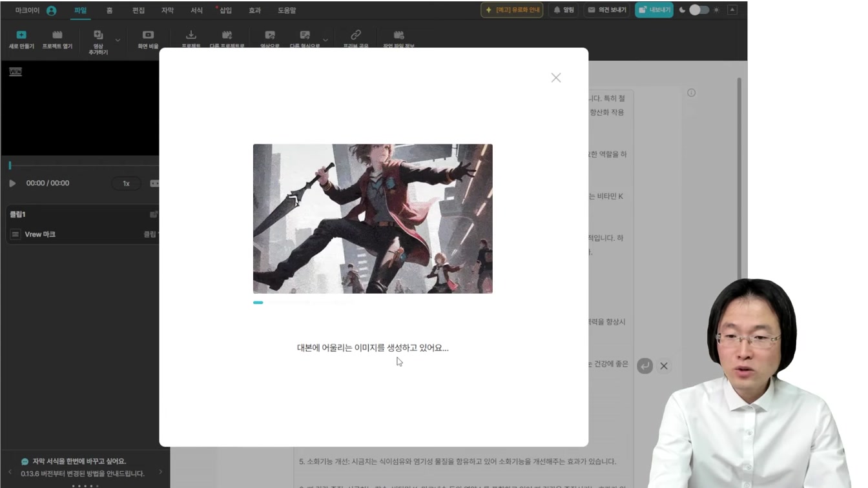This screenshot has width=868, height=488.
Task: Click the 프리뷰 공유 link icon
Action: [x=356, y=35]
